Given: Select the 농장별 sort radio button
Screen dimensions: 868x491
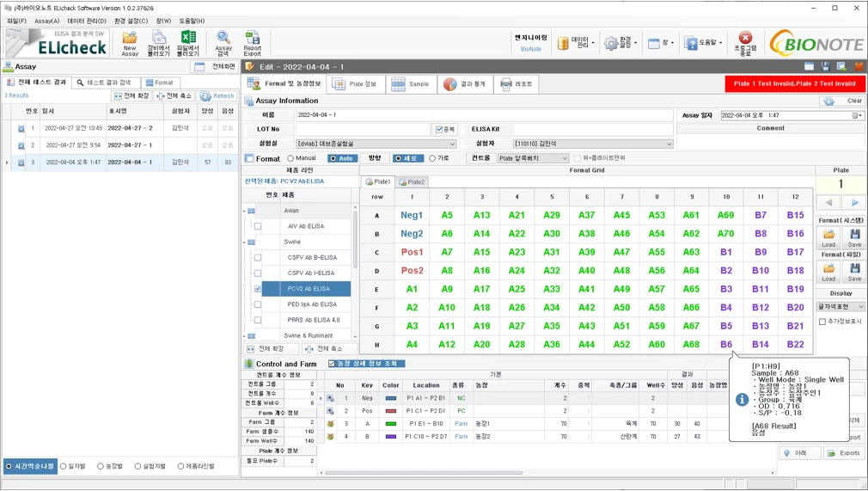Looking at the screenshot, I should click(x=101, y=467).
